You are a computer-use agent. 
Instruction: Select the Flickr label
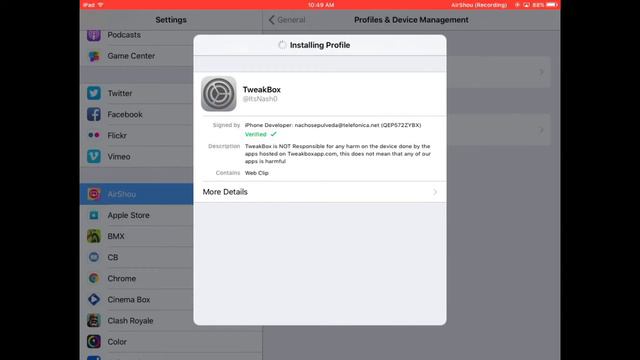click(117, 135)
